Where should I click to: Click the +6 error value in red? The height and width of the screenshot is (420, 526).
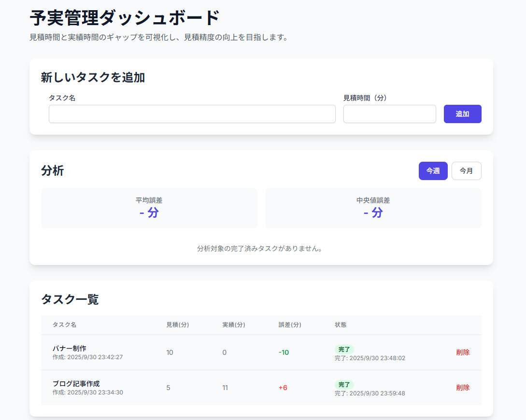pyautogui.click(x=283, y=388)
